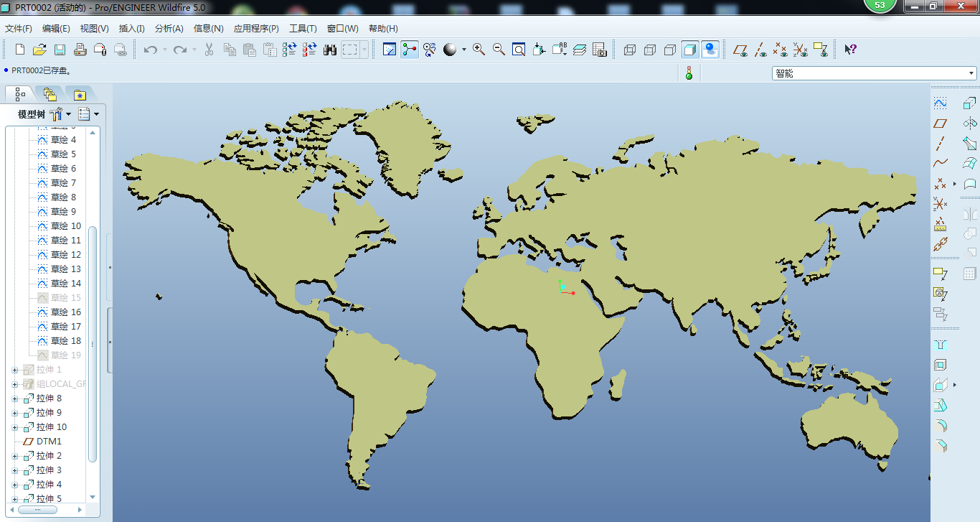
Task: Zoom in with the plus magnifier
Action: coord(479,50)
